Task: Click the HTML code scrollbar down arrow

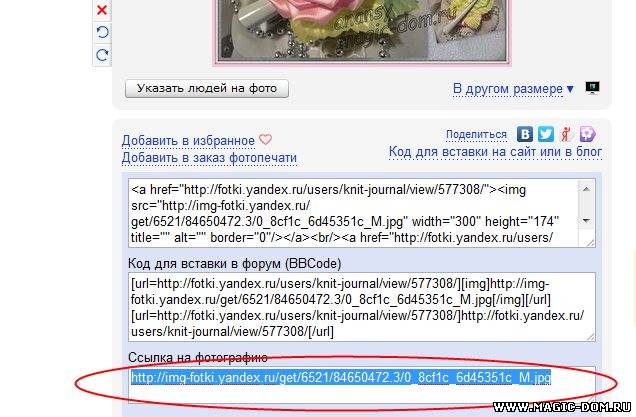Action: pos(586,220)
